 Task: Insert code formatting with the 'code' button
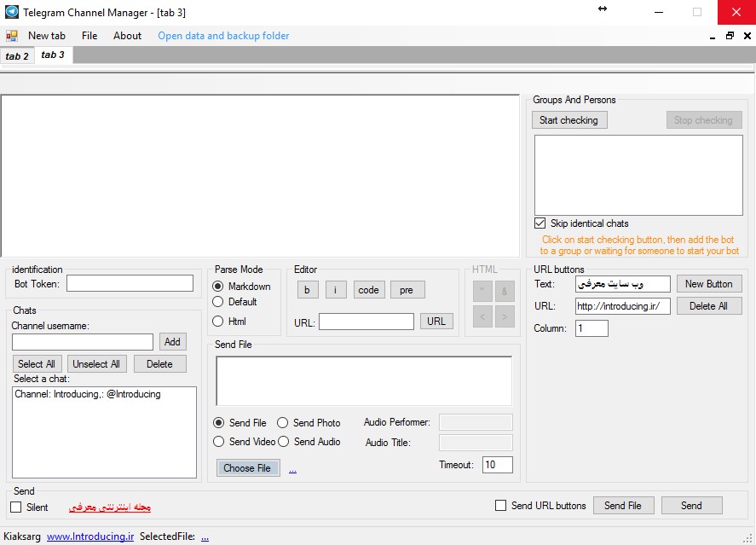point(368,290)
